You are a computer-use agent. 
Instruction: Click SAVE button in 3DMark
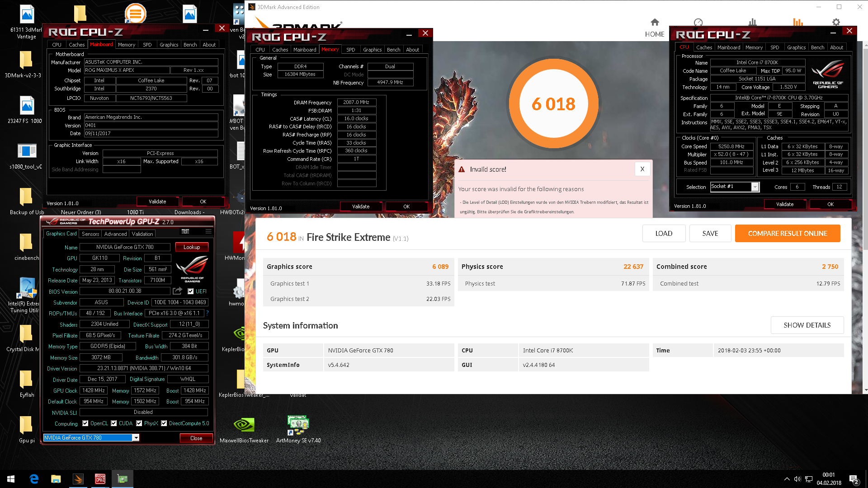[710, 234]
